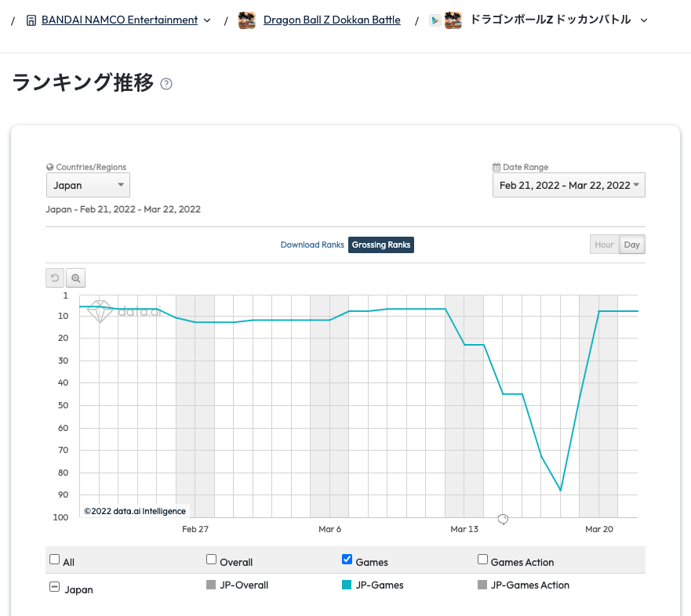
Task: Switch chart granularity to Hour
Action: (x=604, y=245)
